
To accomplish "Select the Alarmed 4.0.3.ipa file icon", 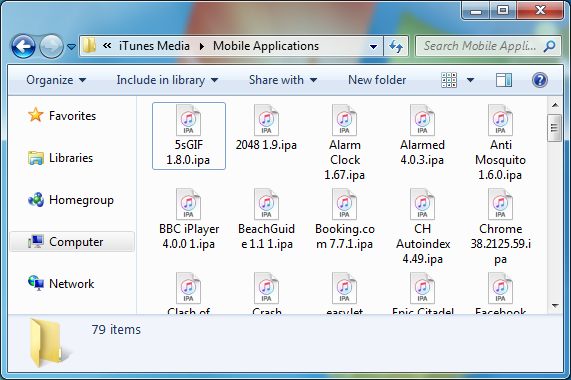I will 422,120.
